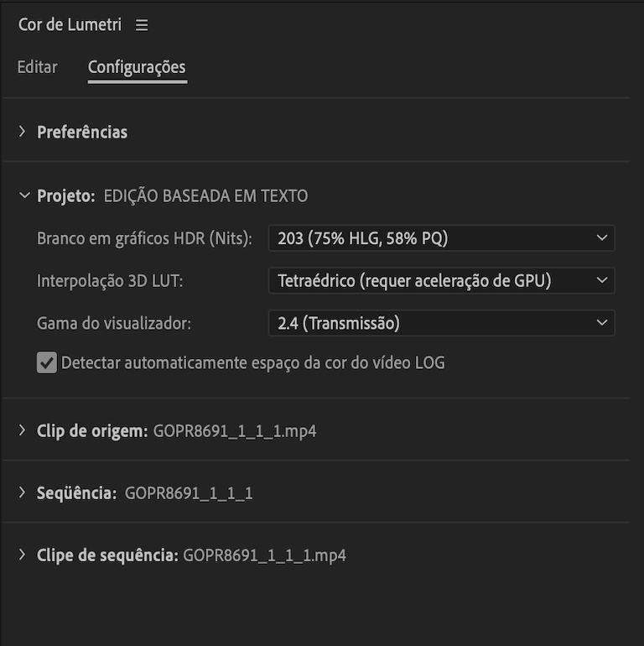Uncheck Detectar automaticamente espaço da cor checkbox

[47, 363]
